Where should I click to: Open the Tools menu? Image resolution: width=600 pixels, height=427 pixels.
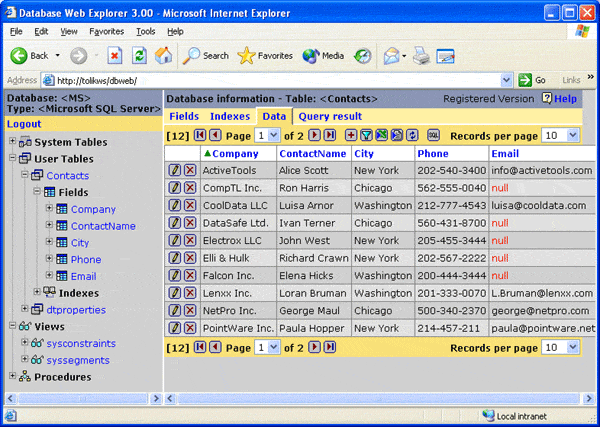146,32
